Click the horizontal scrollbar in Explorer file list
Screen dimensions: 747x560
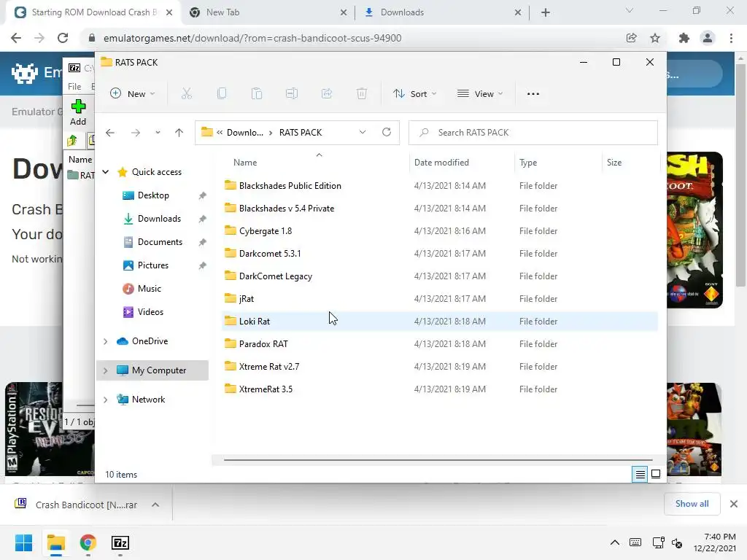438,460
